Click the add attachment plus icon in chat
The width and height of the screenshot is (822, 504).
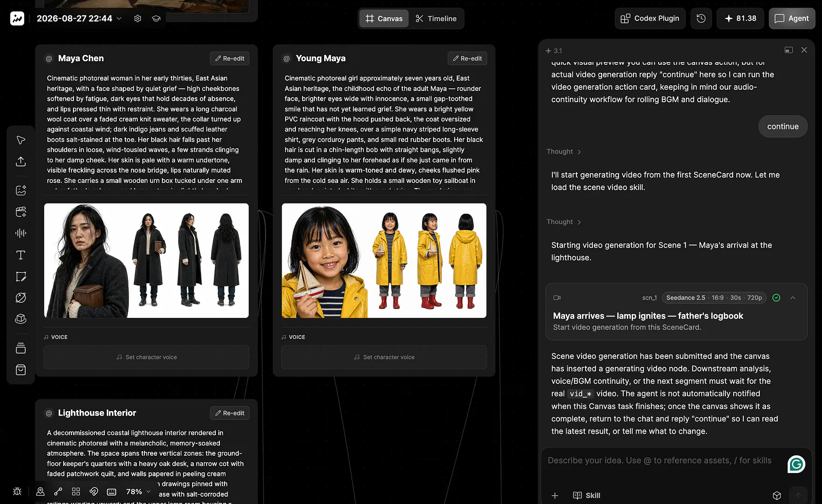tap(555, 495)
